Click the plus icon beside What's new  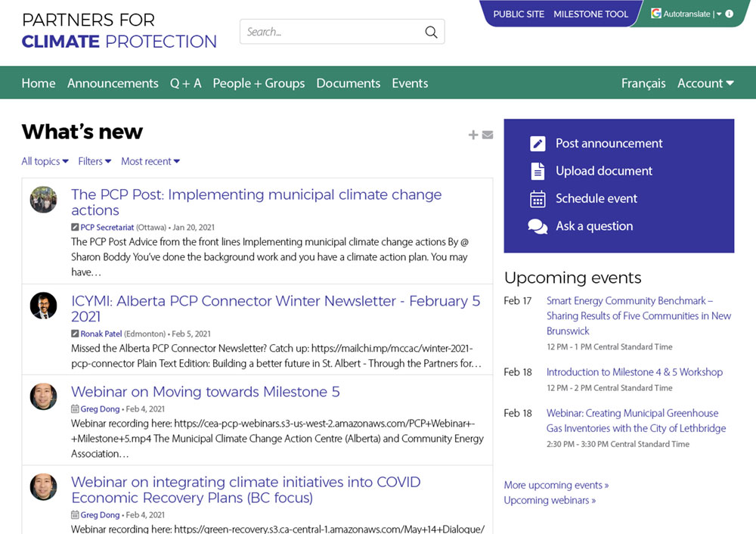[x=473, y=135]
